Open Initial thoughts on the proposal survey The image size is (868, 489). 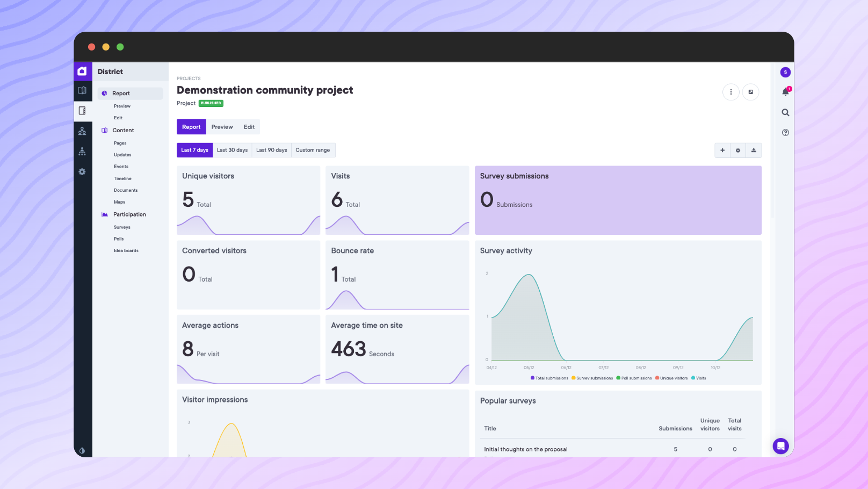526,450
